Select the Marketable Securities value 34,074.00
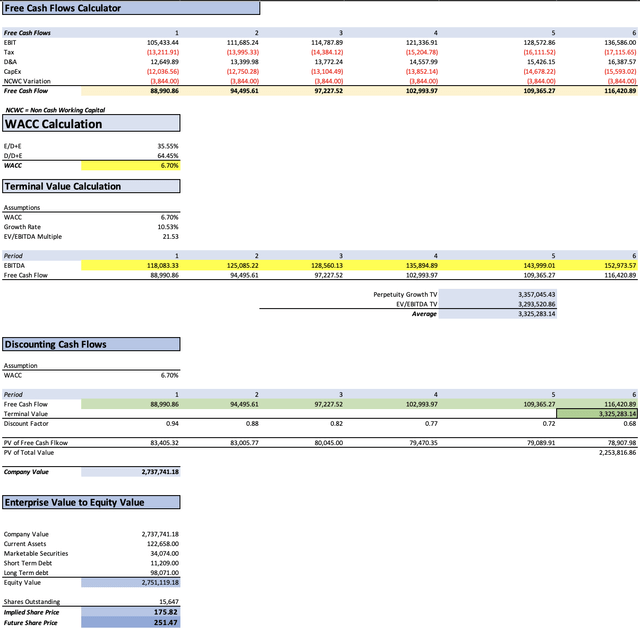Screen dimensions: 640x629 click(162, 552)
